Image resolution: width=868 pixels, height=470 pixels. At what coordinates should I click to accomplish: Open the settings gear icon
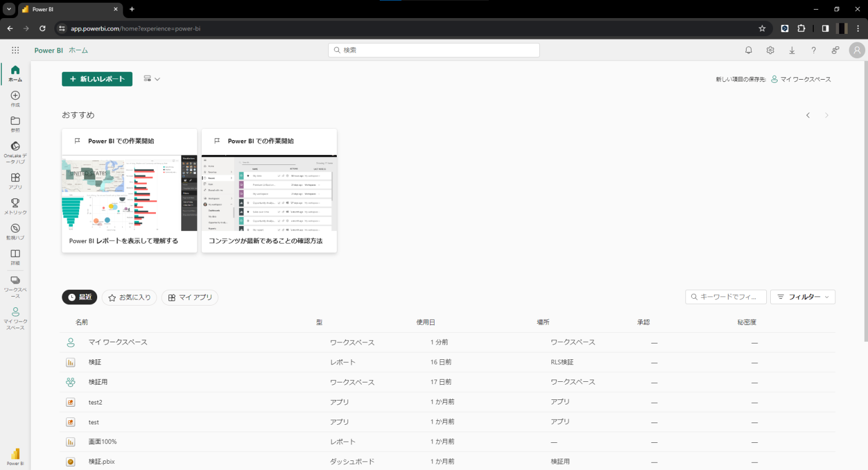click(770, 50)
